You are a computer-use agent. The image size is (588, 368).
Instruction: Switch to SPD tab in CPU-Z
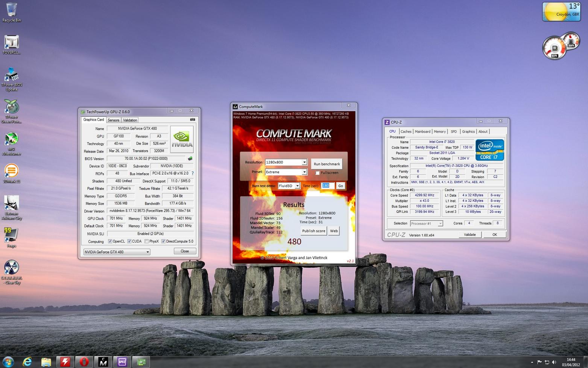tap(454, 131)
